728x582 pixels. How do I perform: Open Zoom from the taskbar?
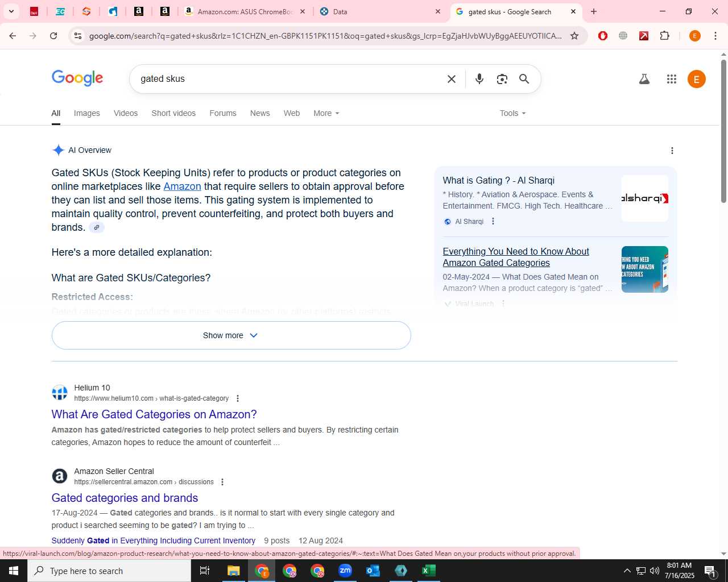[x=345, y=571]
